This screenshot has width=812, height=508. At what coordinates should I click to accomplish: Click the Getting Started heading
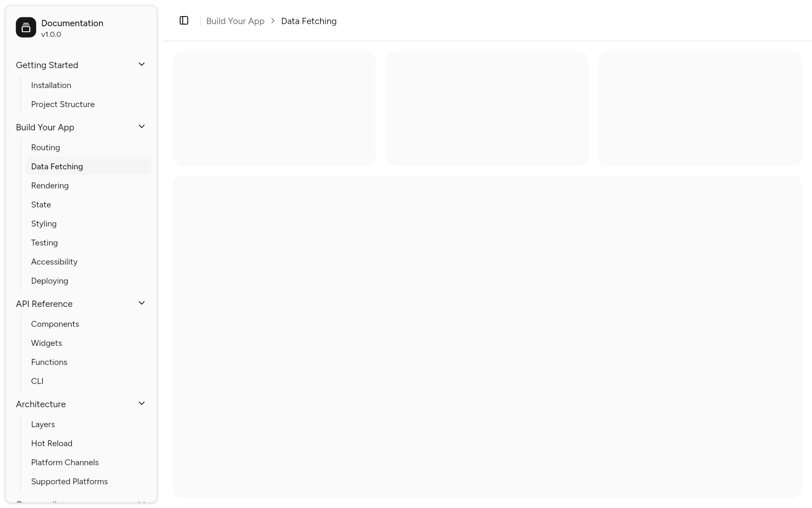coord(47,65)
